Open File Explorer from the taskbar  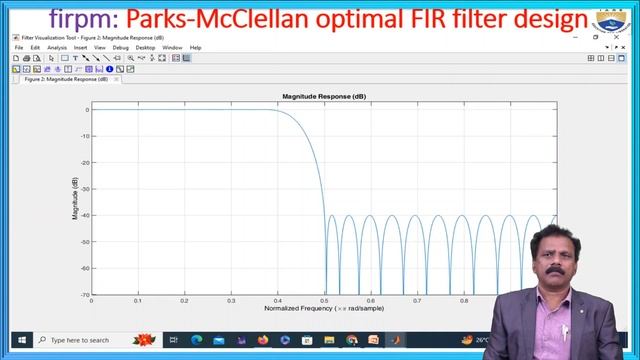(329, 340)
